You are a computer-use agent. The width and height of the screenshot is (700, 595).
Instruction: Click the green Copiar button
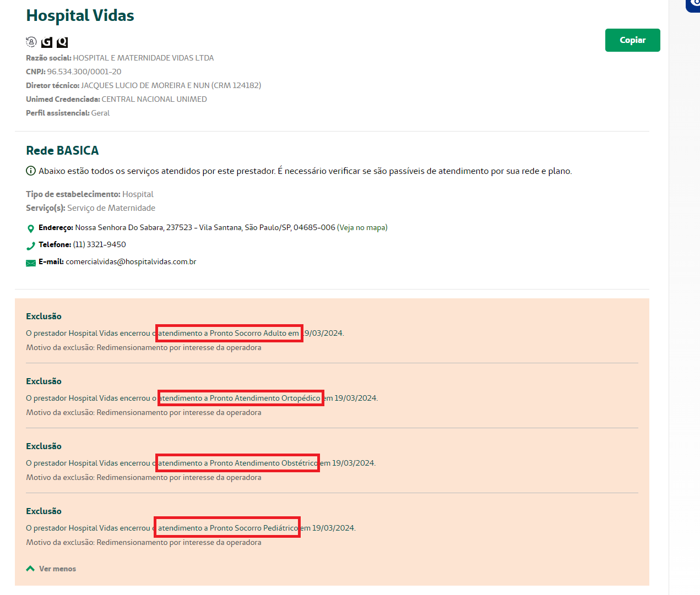[x=632, y=40]
